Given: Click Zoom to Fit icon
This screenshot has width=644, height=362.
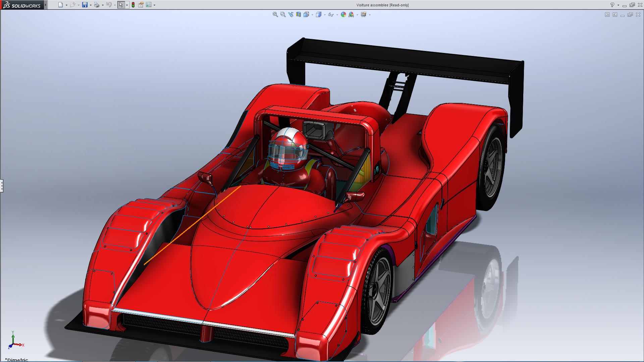Looking at the screenshot, I should (x=275, y=14).
